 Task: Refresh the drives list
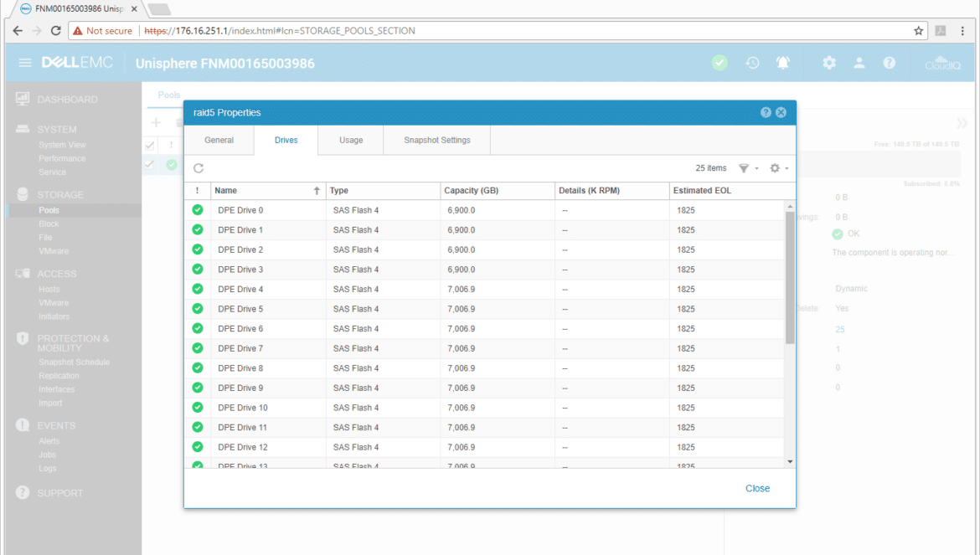pos(199,168)
